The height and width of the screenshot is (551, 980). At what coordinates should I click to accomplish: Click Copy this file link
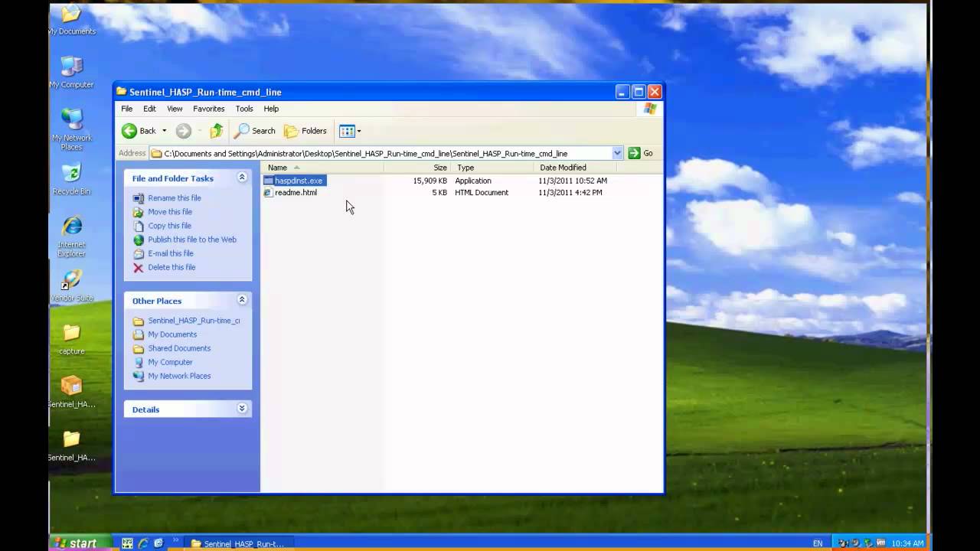169,226
